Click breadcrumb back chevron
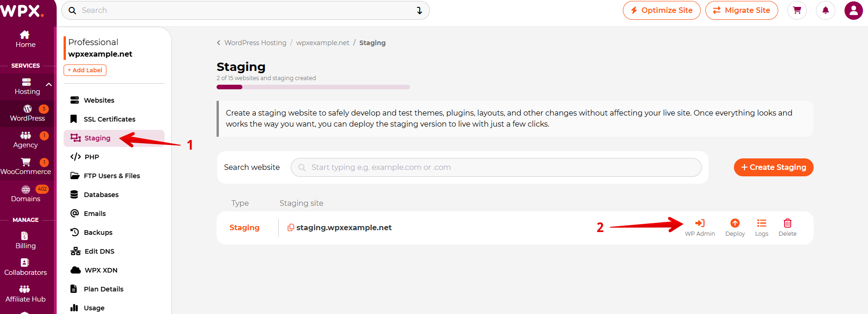868x314 pixels. click(218, 43)
